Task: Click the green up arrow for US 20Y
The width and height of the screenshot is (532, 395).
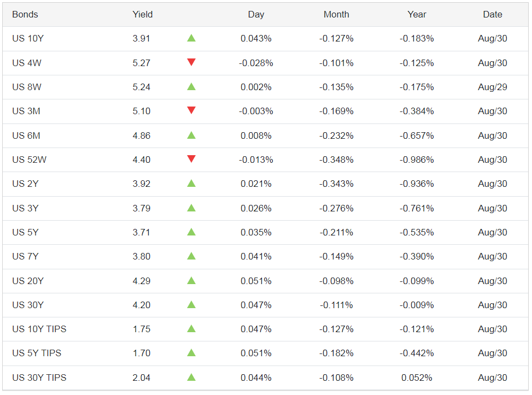Action: (x=191, y=280)
